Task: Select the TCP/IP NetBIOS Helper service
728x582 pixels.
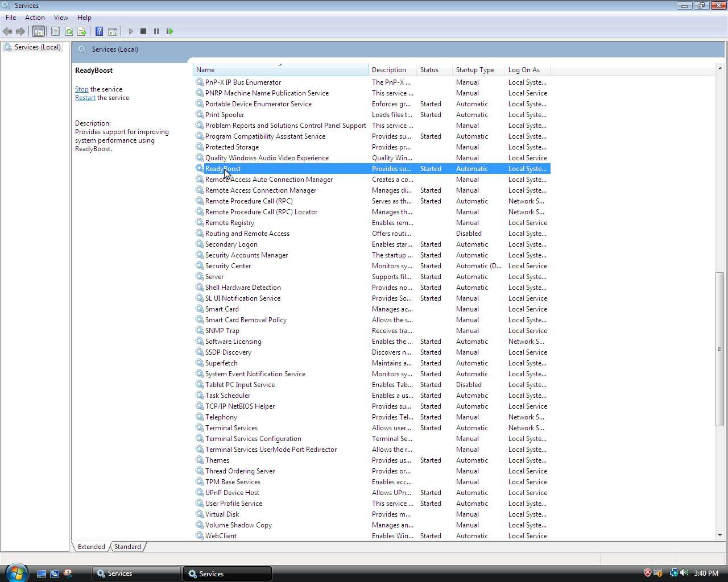Action: tap(371, 406)
